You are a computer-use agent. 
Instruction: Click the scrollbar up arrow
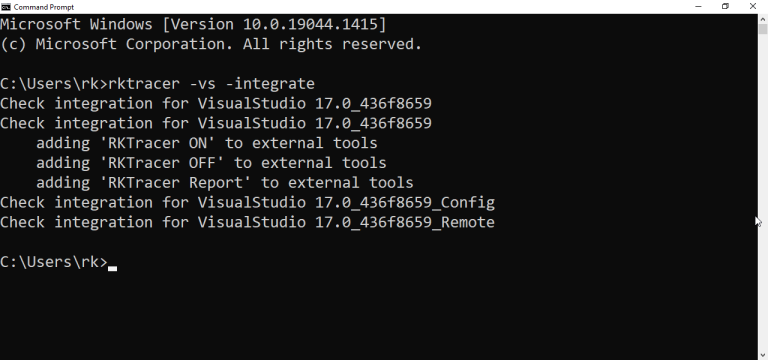(763, 19)
